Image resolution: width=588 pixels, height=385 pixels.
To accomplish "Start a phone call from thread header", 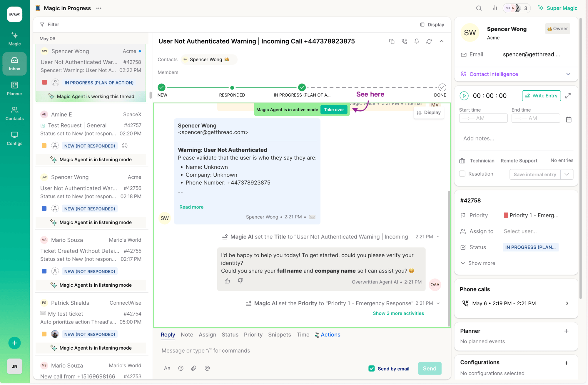I will pyautogui.click(x=404, y=42).
